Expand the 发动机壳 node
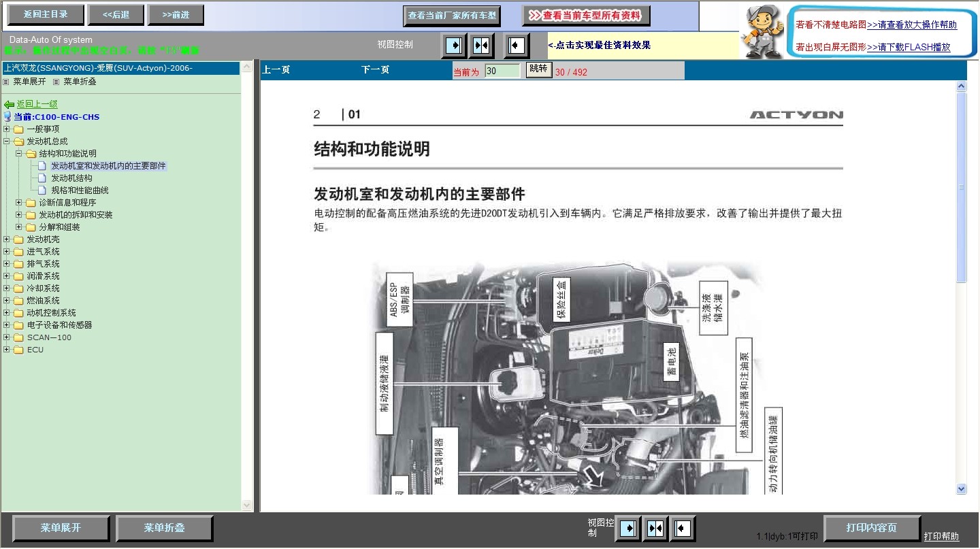The height and width of the screenshot is (549, 980). [x=7, y=239]
